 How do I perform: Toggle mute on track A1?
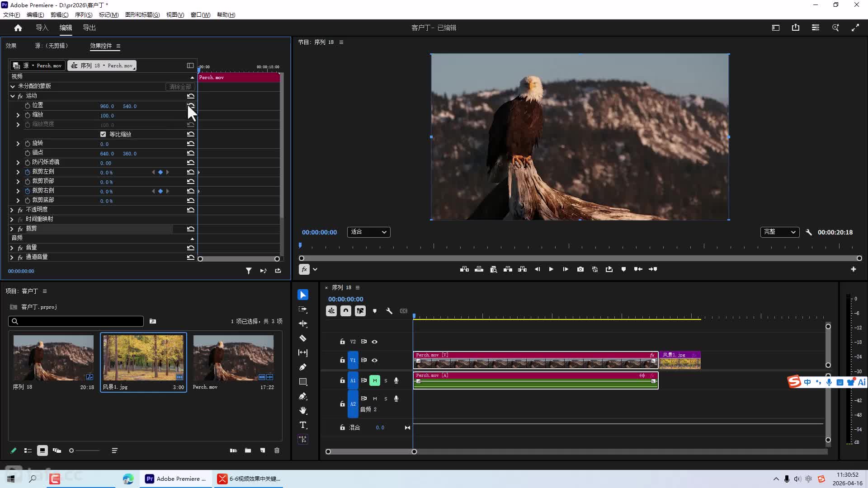tap(375, 380)
